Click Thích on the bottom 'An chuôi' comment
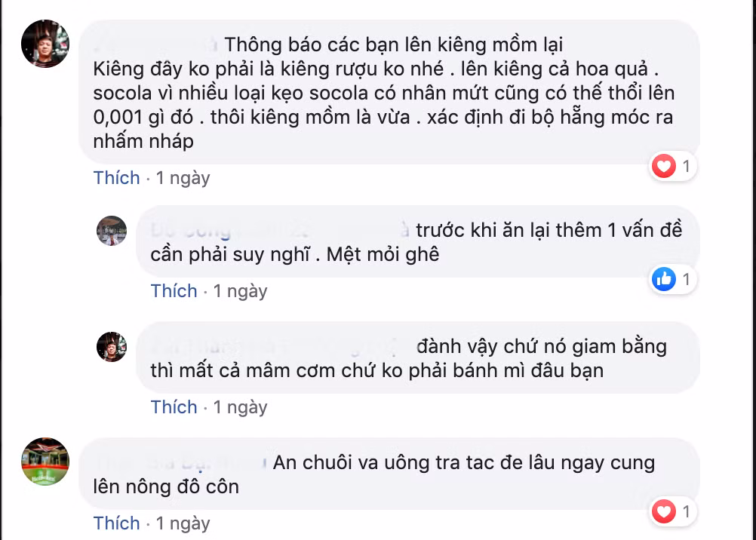Screen dimensions: 756x540 [x=116, y=523]
